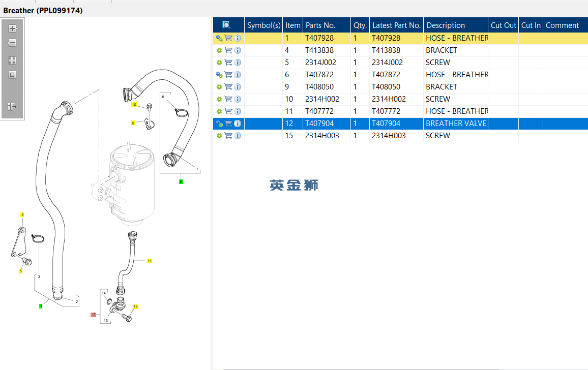Click the Cut In column header
This screenshot has width=588, height=370.
(531, 25)
